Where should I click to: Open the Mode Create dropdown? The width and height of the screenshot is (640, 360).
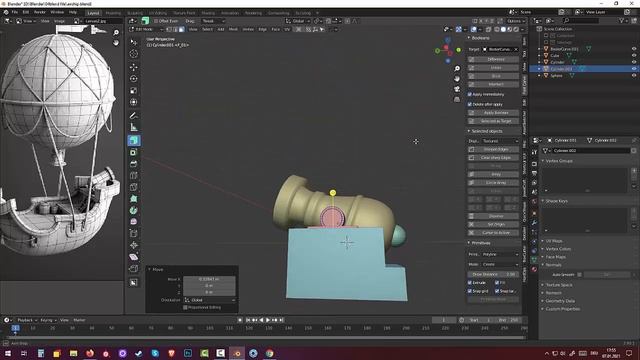point(500,264)
